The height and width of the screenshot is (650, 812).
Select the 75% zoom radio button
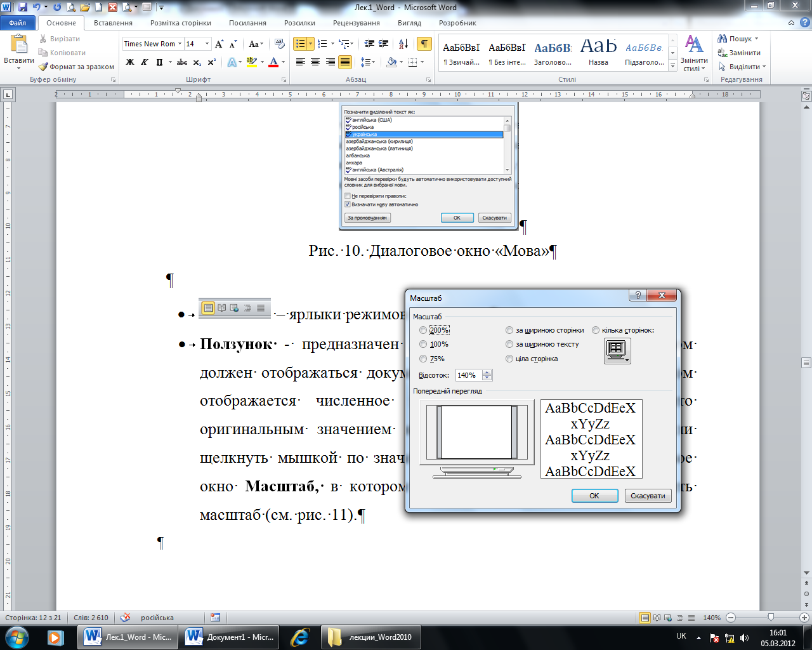pyautogui.click(x=423, y=359)
